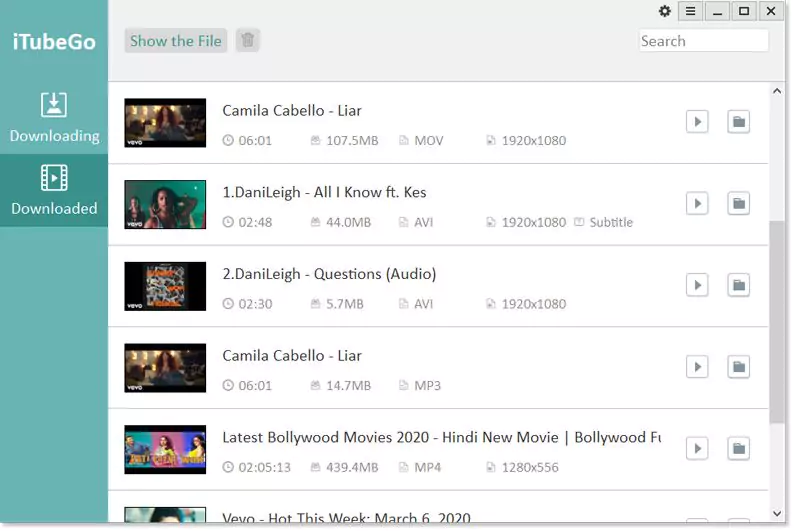Open folder for DaniLeigh All I Know
This screenshot has height=531, width=800.
point(738,204)
